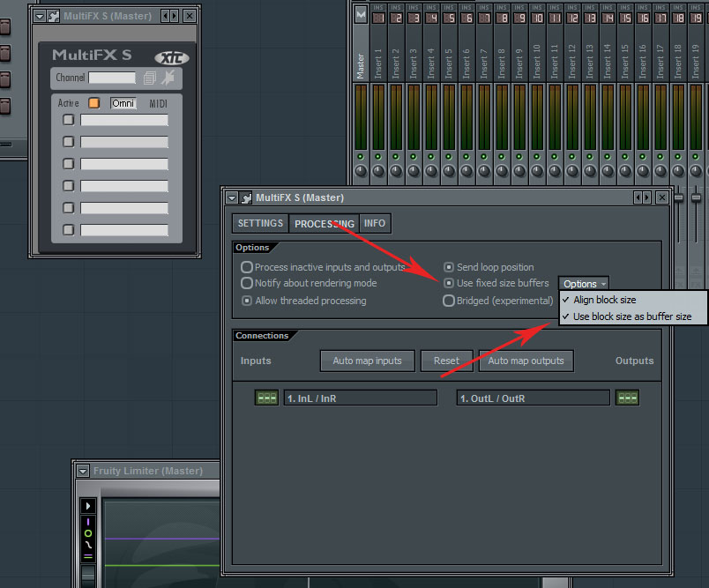
Task: Check the sixth effect slot checkbox
Action: [x=68, y=229]
